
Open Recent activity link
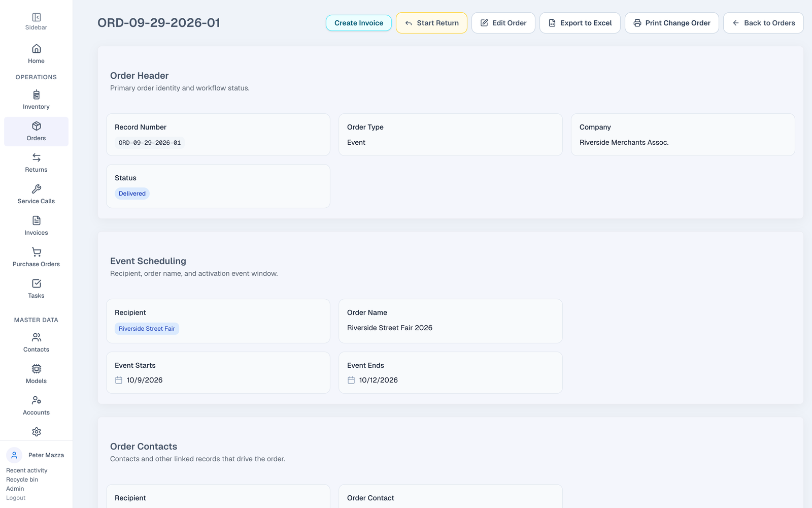[x=27, y=470]
